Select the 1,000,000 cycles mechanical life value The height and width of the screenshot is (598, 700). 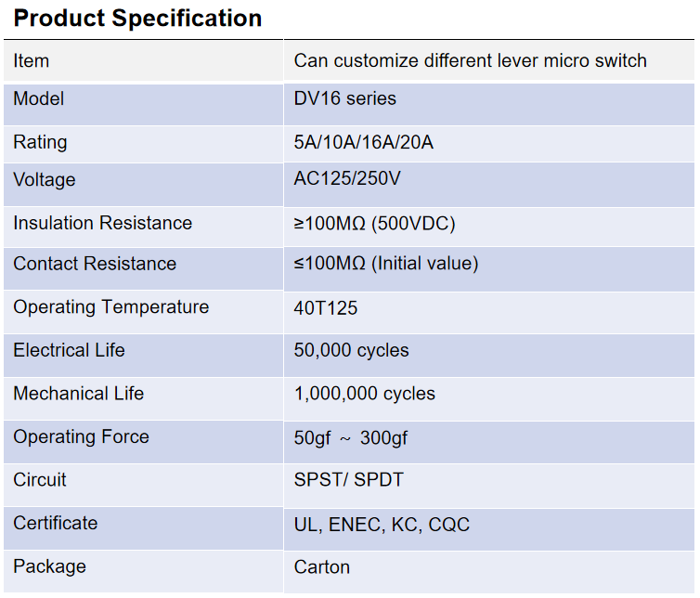click(x=364, y=394)
